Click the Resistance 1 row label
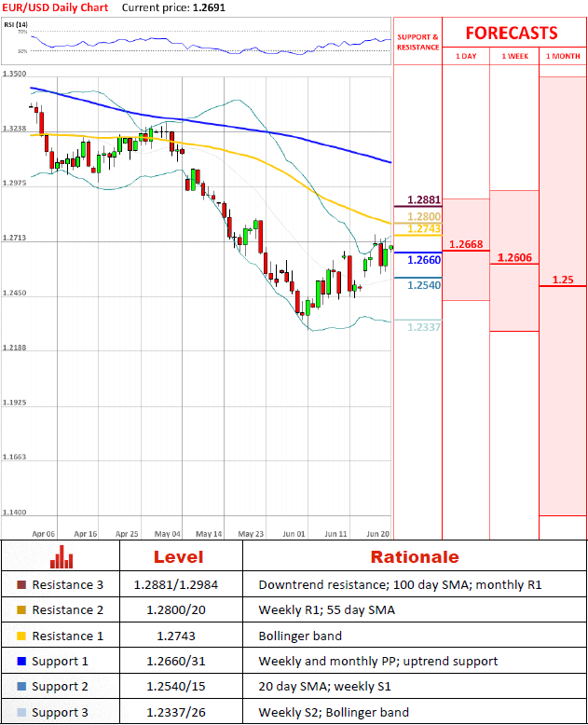Image resolution: width=588 pixels, height=725 pixels. [x=67, y=636]
